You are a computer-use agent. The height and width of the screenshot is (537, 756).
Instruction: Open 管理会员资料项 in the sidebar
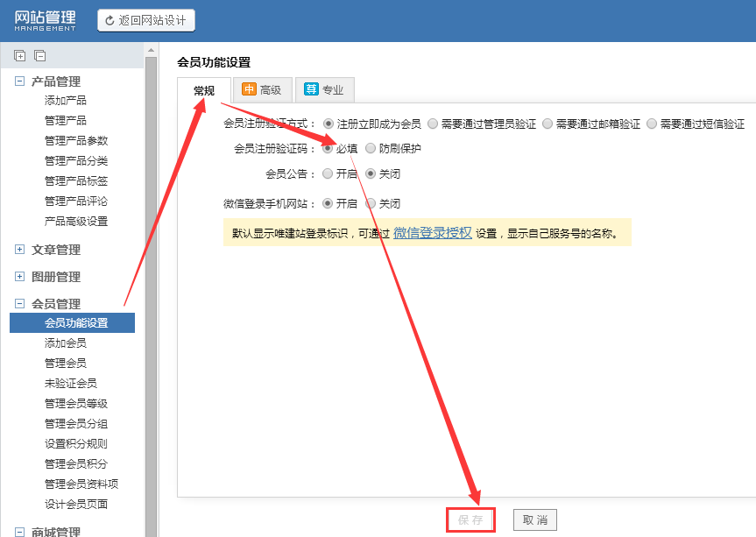coord(81,484)
